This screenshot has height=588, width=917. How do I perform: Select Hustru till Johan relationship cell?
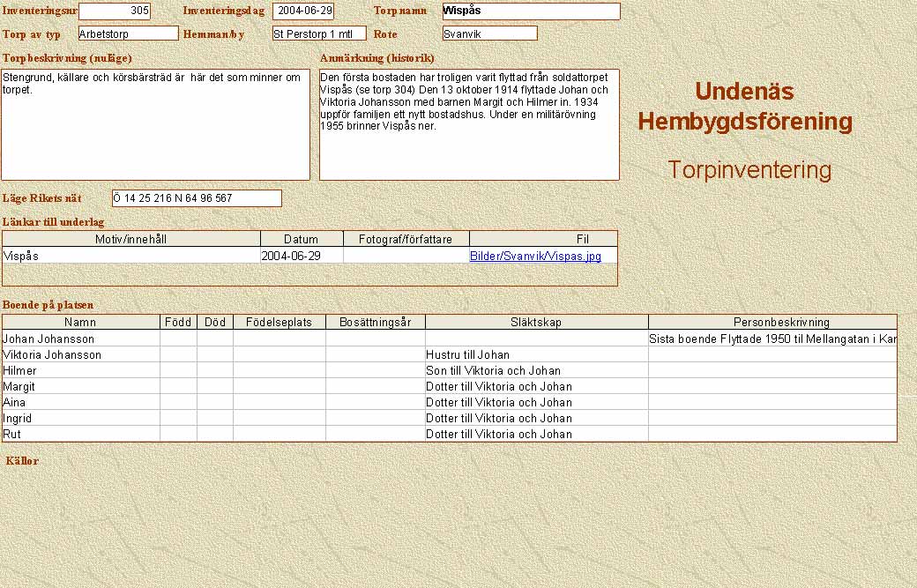click(536, 354)
